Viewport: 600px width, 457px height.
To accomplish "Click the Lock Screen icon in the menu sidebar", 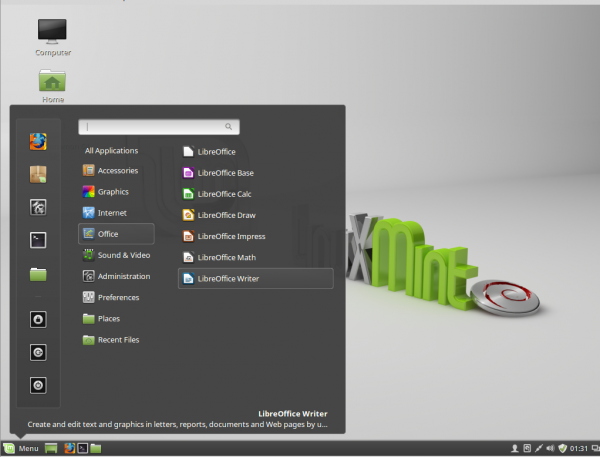I will (38, 319).
